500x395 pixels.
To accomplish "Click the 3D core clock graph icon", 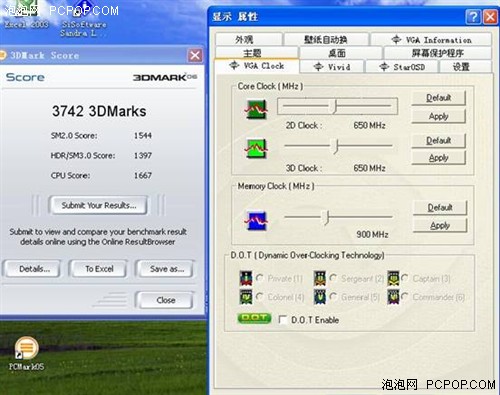I will (256, 148).
